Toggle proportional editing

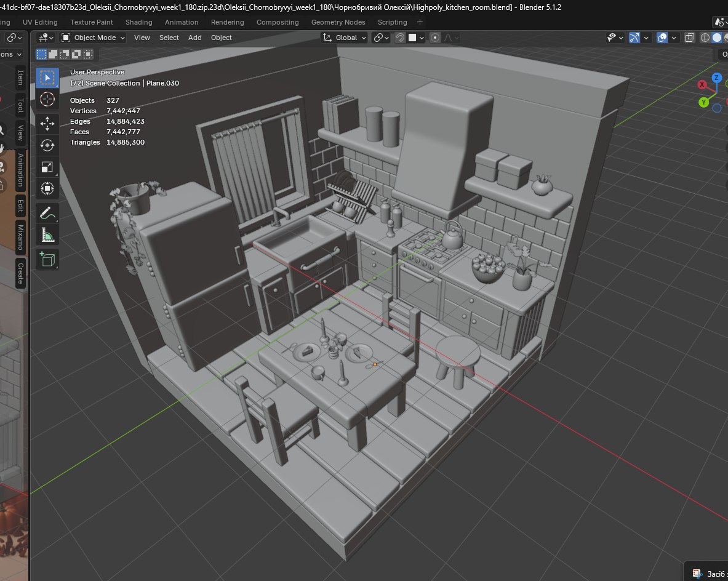(x=435, y=38)
